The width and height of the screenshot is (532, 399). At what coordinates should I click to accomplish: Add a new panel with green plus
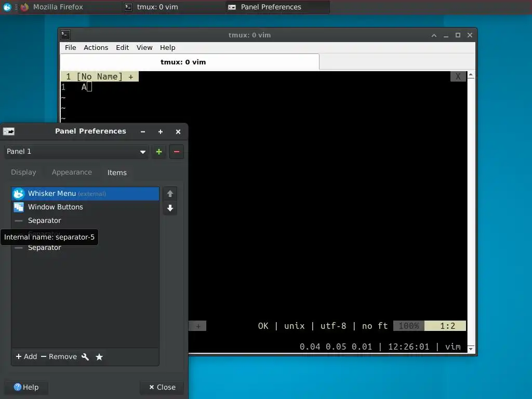tap(159, 152)
